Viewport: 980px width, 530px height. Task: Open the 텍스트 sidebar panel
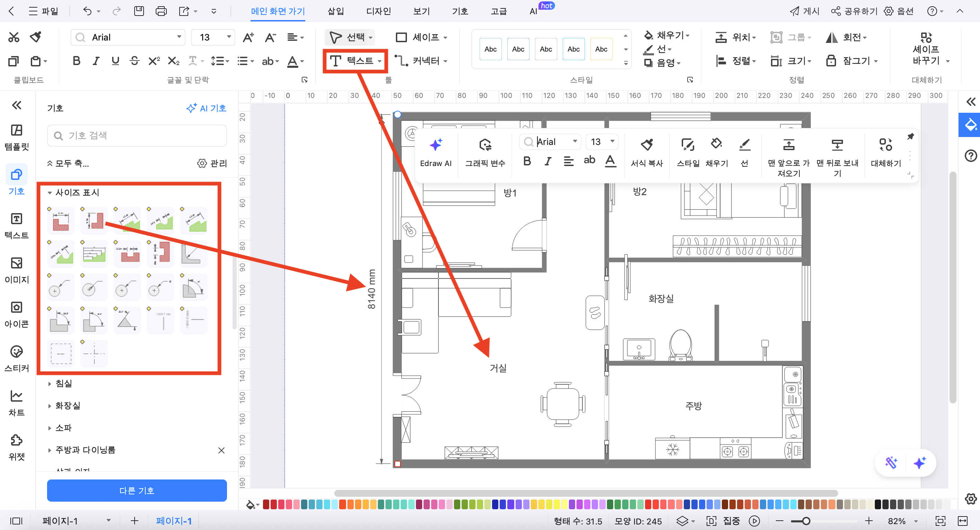(16, 226)
